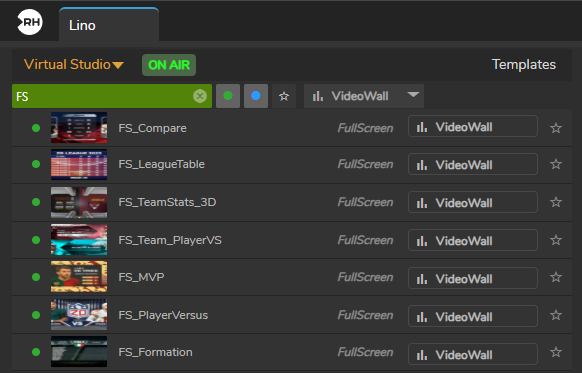This screenshot has width=582, height=373.
Task: Click green status dot of FS_Team_PlayerVS
Action: coord(36,240)
